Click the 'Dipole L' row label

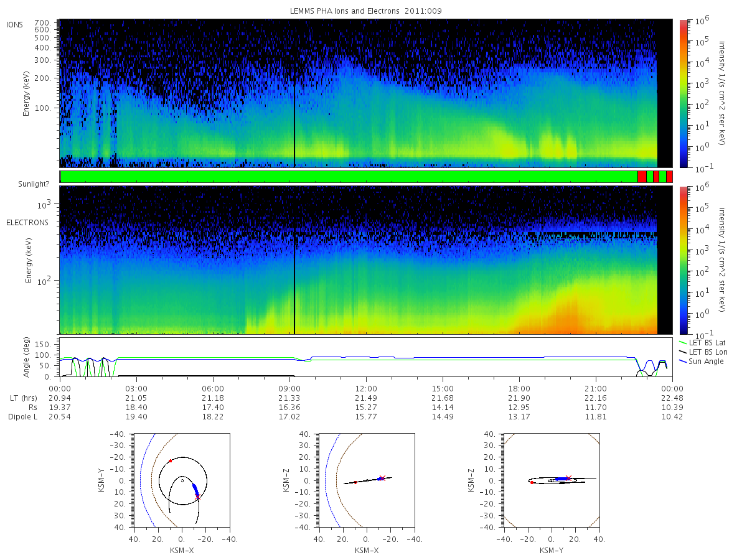point(22,416)
